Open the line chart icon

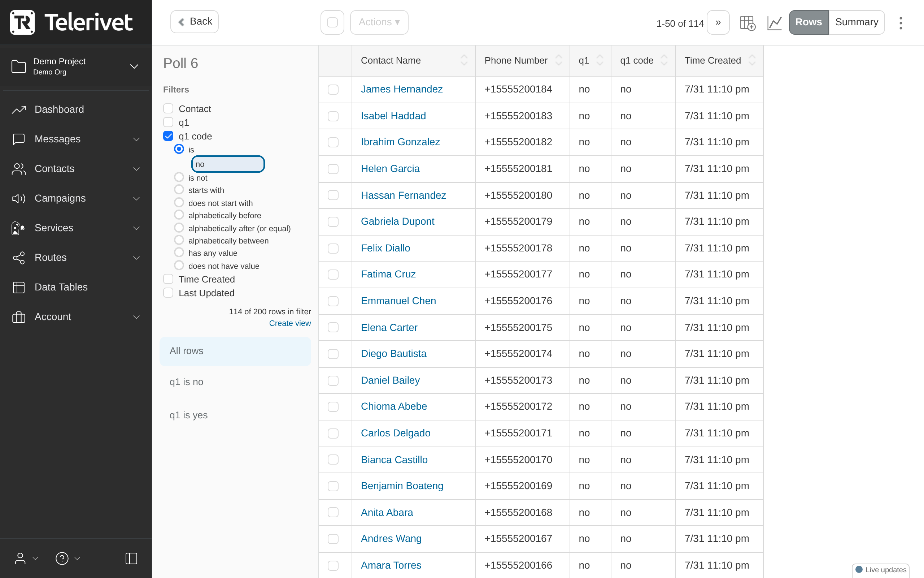tap(774, 23)
